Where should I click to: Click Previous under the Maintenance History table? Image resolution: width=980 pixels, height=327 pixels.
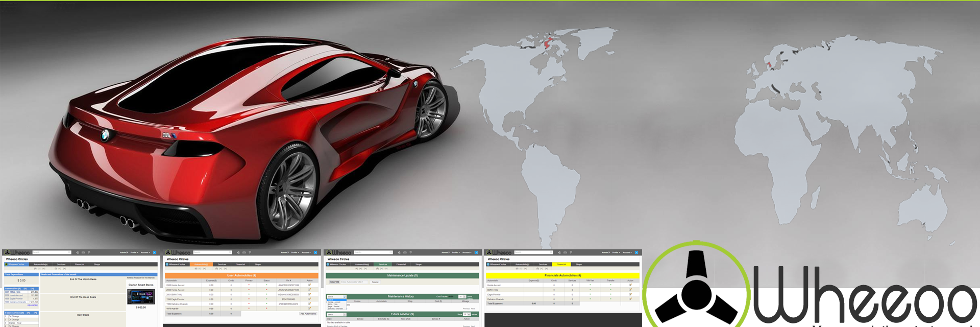pos(466,309)
